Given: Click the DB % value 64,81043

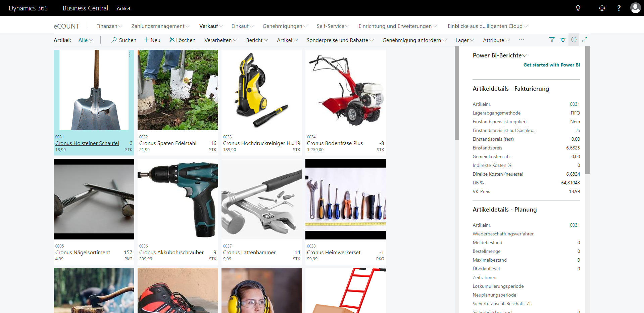Looking at the screenshot, I should click(x=571, y=183).
